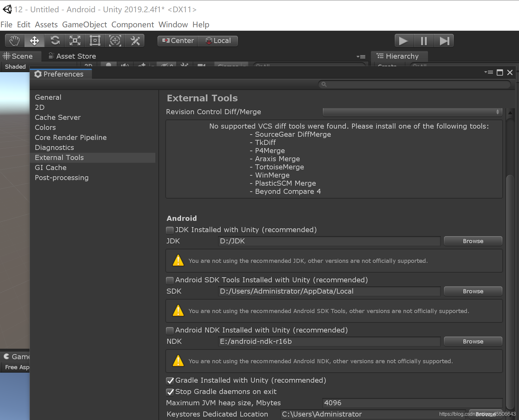Open the File menu
Screen dimensions: 519x420
pos(6,24)
